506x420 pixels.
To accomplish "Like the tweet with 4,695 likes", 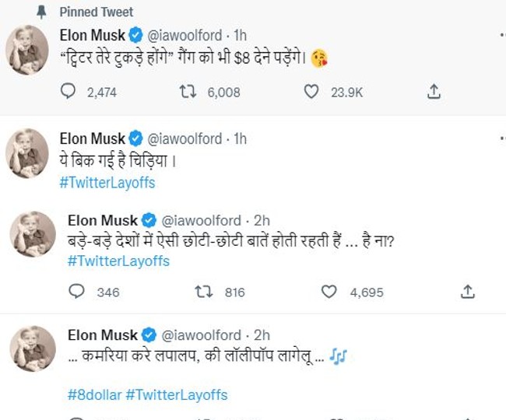I will click(330, 292).
